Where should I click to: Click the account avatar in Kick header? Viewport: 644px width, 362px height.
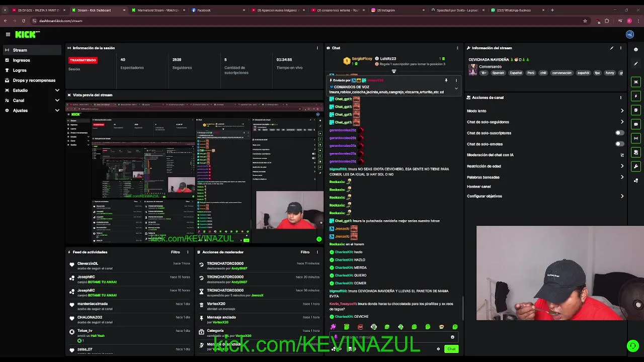630,34
